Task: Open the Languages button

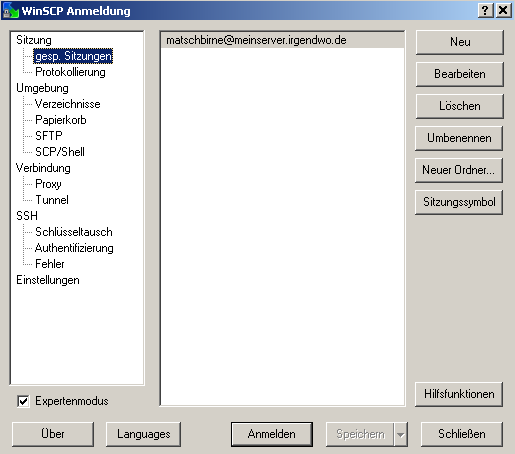Action: [x=143, y=434]
